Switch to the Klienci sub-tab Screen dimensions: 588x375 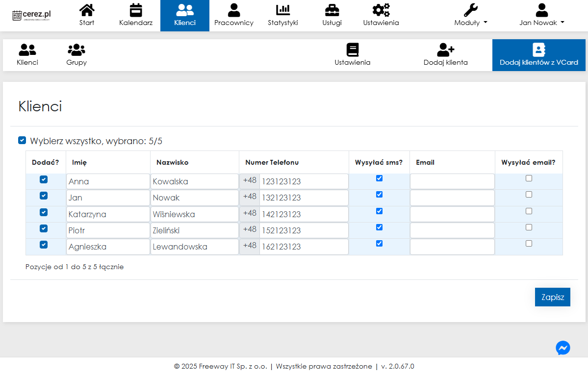(27, 54)
